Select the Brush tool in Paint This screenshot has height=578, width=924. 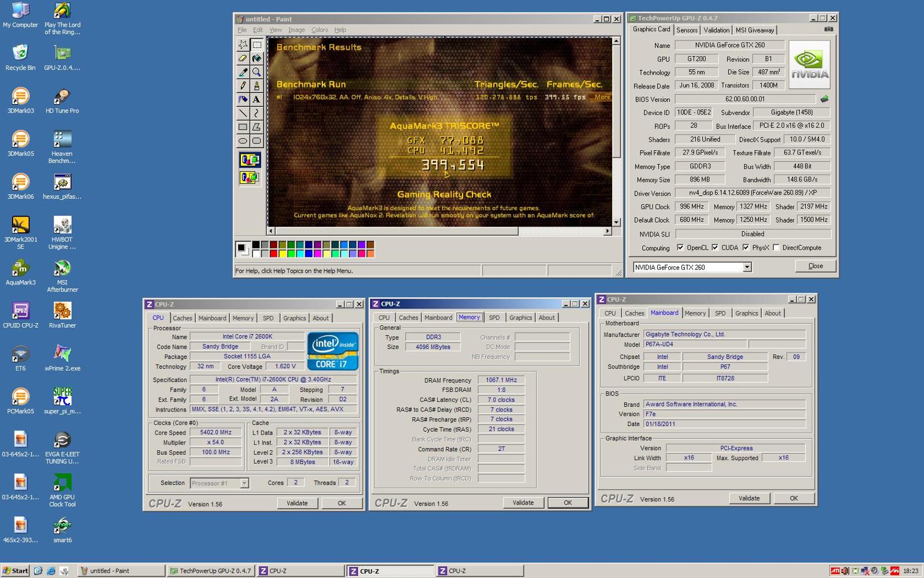click(256, 86)
